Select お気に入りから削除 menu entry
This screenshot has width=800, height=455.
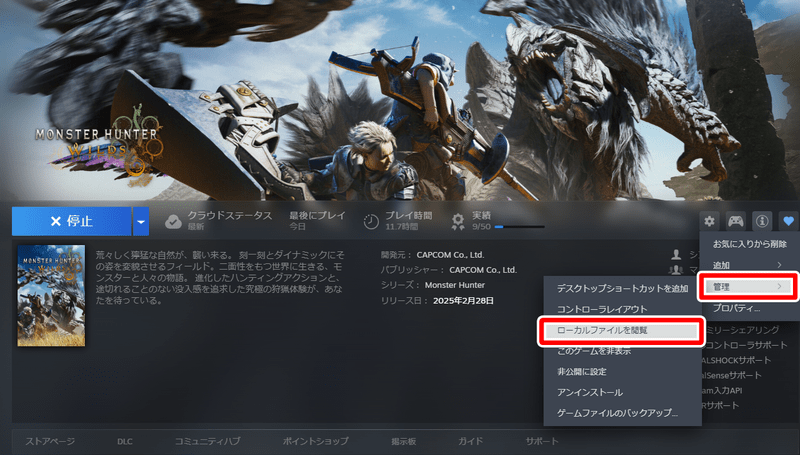[749, 244]
